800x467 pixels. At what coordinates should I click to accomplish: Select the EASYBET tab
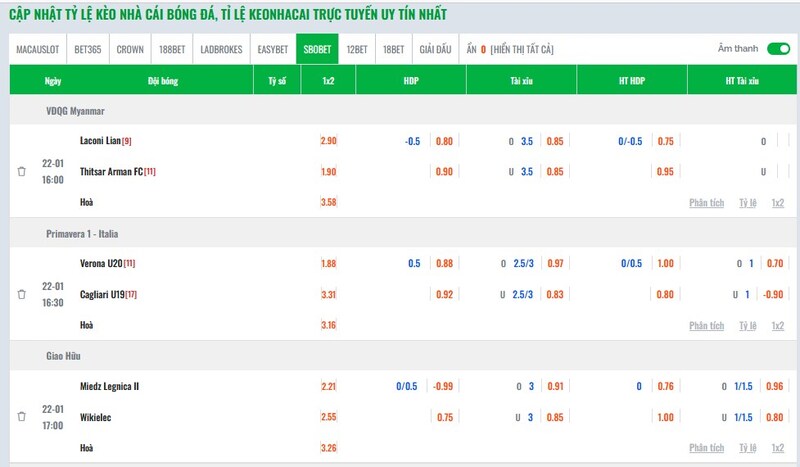[274, 49]
